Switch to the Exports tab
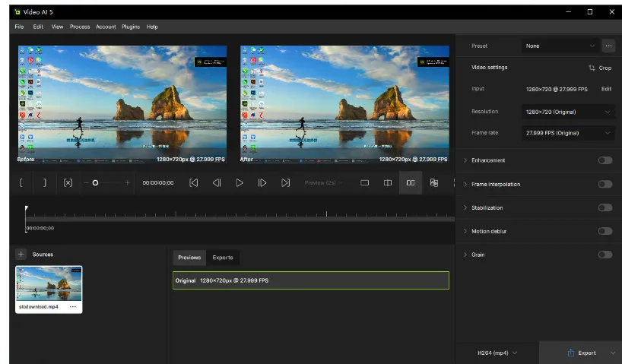 coord(223,258)
